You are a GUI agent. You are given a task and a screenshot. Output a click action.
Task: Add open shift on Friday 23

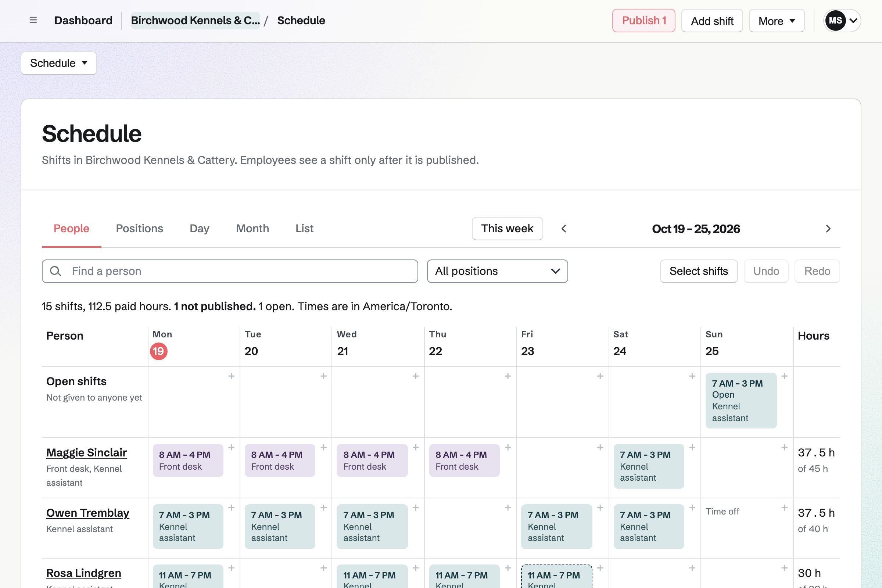click(x=600, y=376)
